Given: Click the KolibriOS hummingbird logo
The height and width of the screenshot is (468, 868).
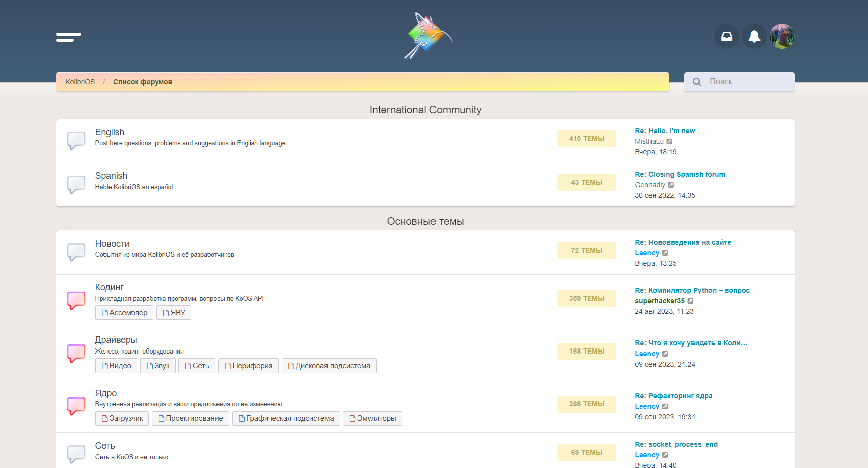Looking at the screenshot, I should pos(428,36).
